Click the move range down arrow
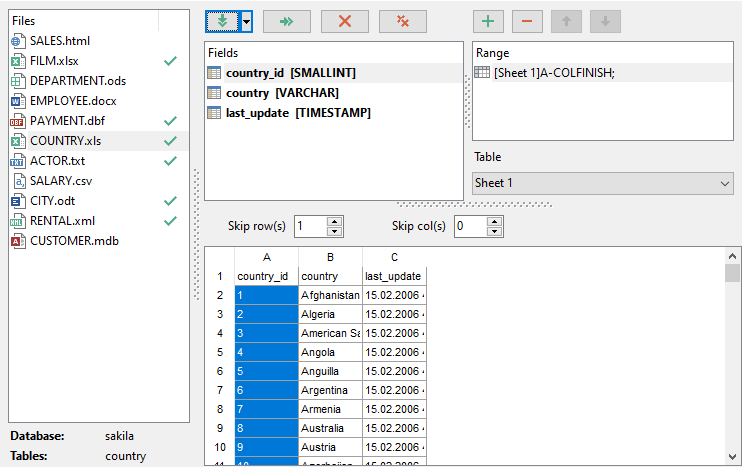 (604, 21)
